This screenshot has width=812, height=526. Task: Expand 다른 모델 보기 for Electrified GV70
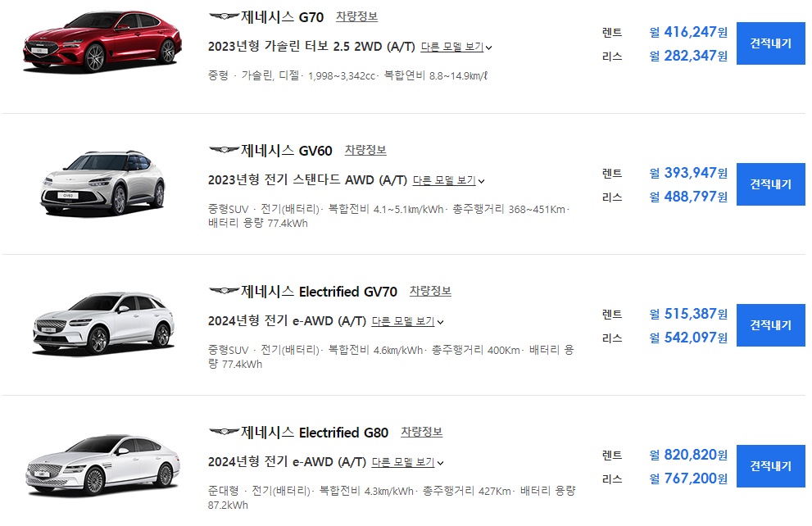click(x=407, y=321)
